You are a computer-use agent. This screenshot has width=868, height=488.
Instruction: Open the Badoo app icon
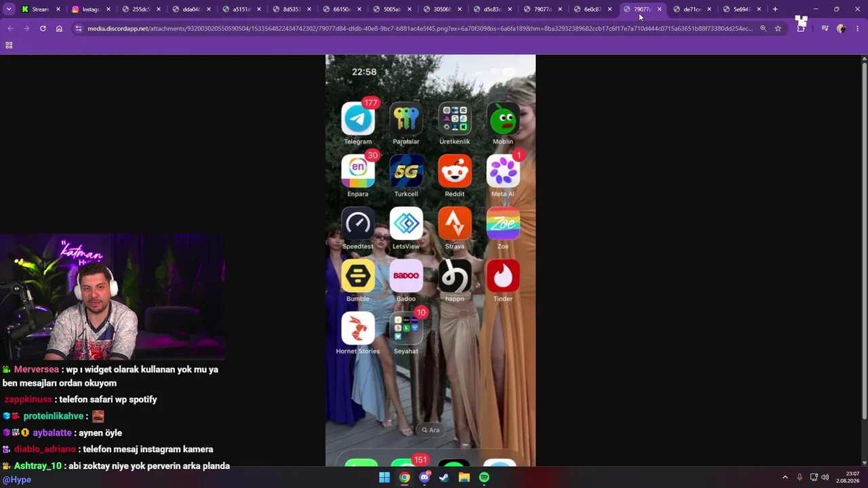click(406, 276)
